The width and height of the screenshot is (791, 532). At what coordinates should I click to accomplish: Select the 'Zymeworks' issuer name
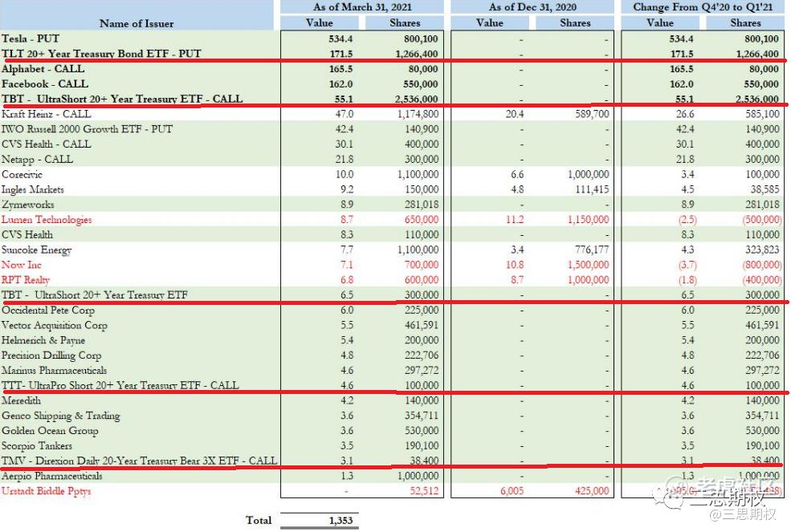click(28, 205)
